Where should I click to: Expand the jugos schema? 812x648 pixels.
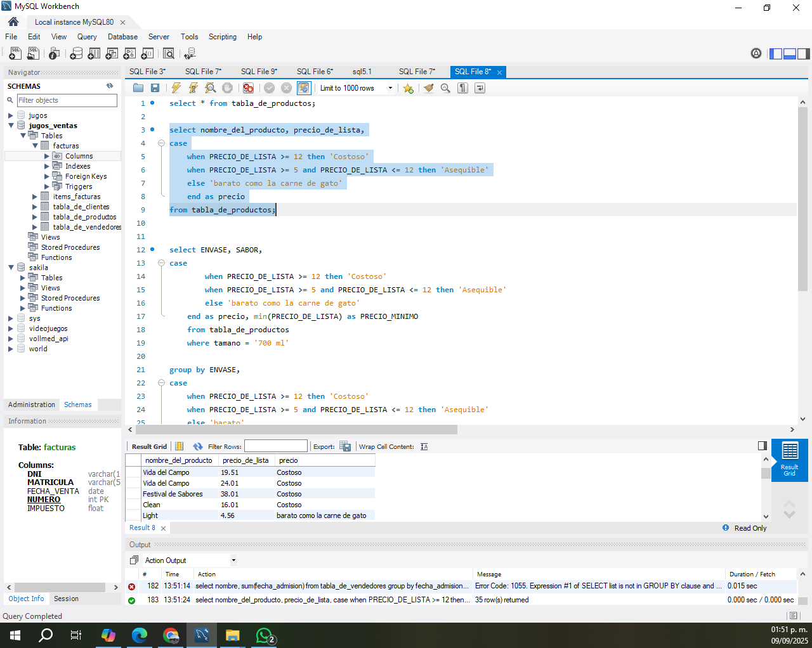point(11,115)
